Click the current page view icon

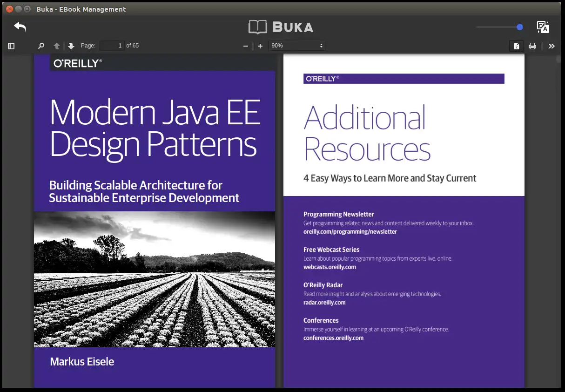(517, 46)
